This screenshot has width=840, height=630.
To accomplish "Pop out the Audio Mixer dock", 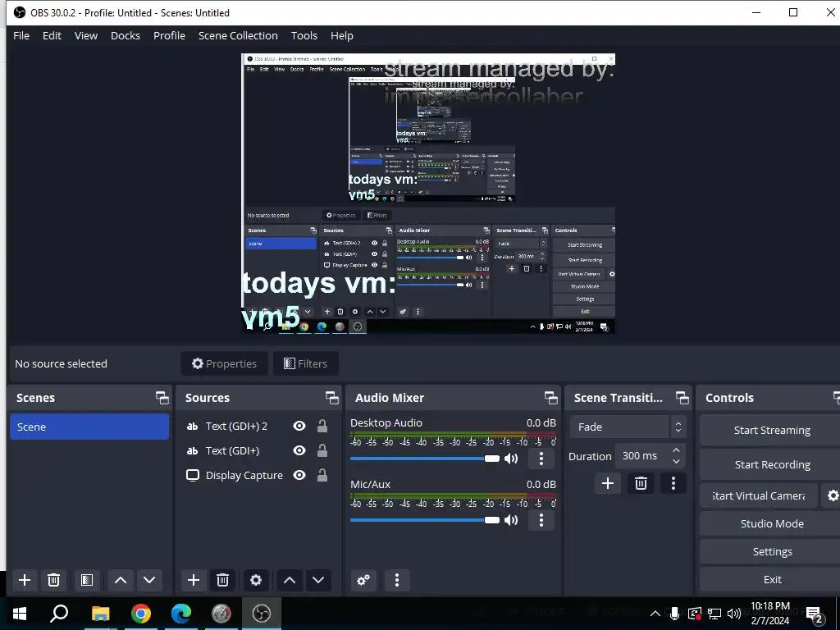I will [x=550, y=398].
